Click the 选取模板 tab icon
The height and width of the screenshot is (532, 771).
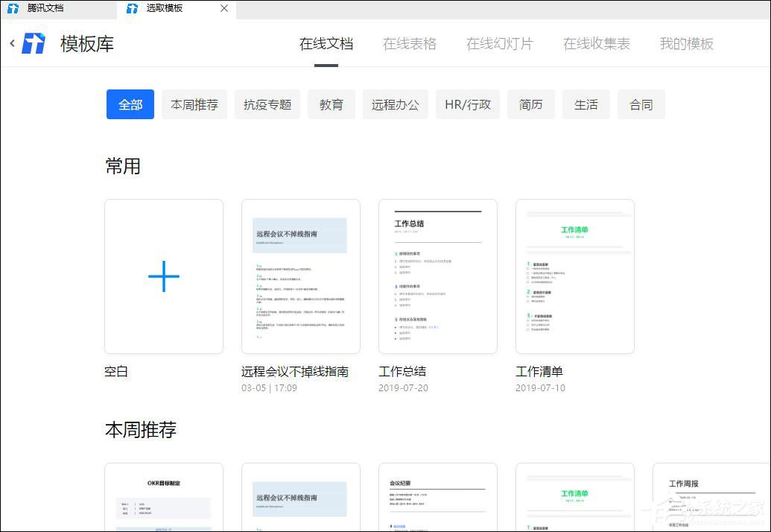point(133,9)
